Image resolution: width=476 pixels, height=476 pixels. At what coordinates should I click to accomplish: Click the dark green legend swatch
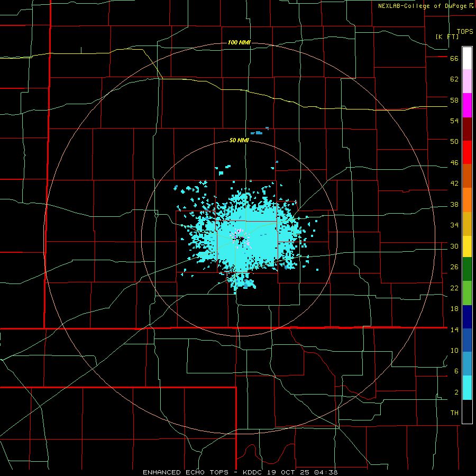[467, 269]
